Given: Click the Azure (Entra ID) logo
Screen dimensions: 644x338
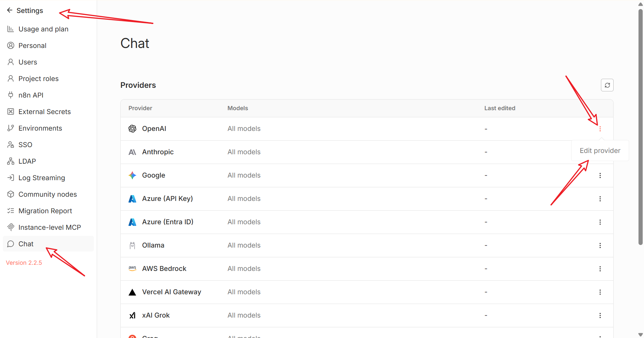Looking at the screenshot, I should (x=132, y=222).
